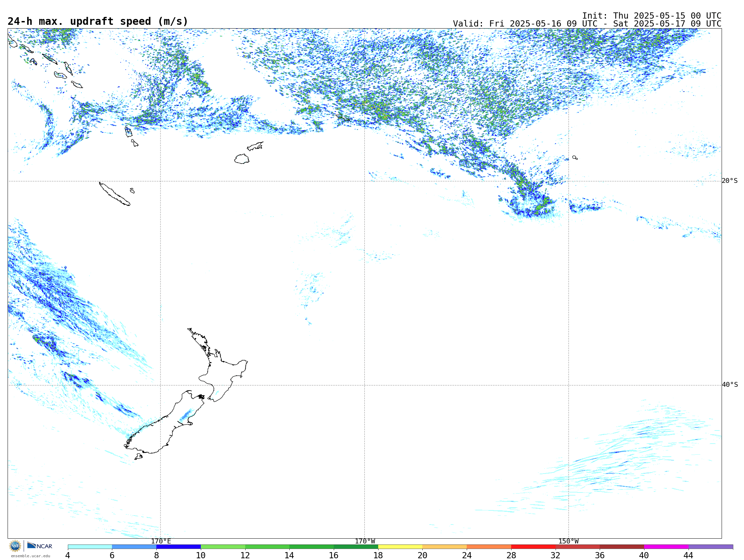The image size is (744, 560).
Task: Click the New Caledonia island outline
Action: click(x=115, y=194)
